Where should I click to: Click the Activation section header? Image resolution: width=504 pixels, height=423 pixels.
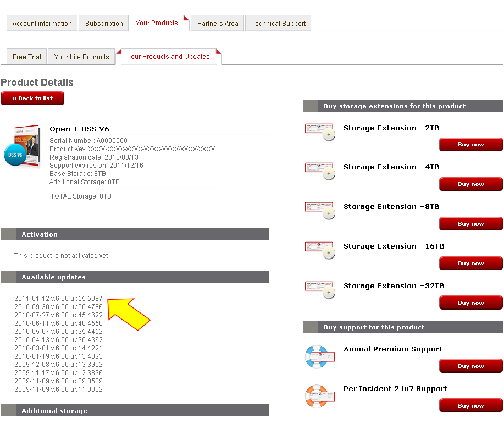click(135, 234)
